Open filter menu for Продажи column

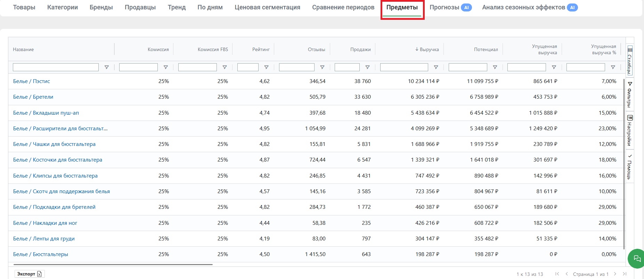tap(367, 67)
